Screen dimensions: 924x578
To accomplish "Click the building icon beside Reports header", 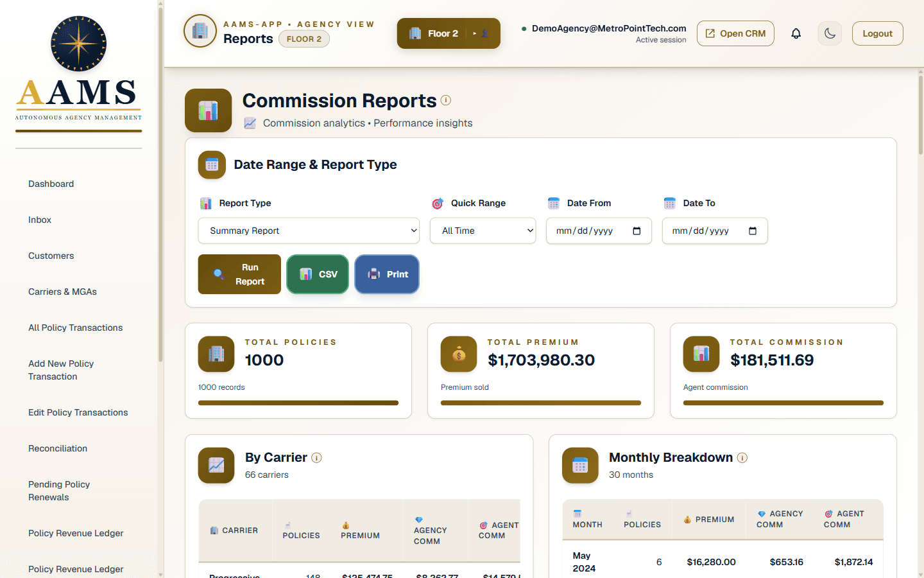I will coord(200,31).
